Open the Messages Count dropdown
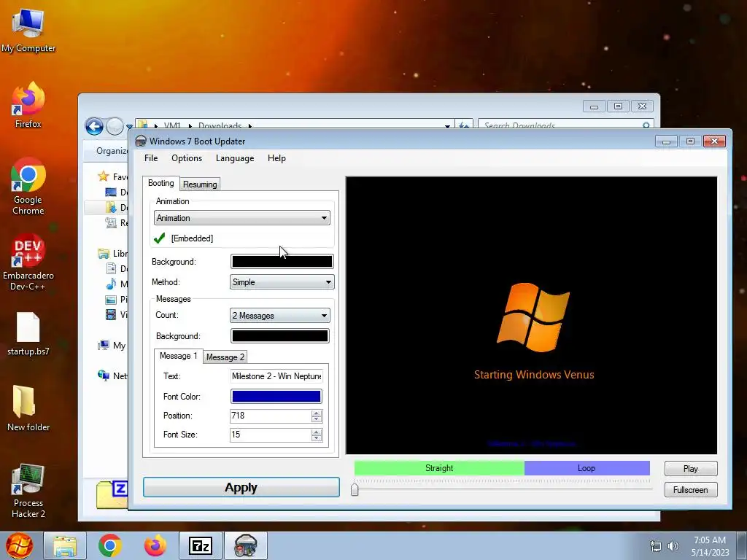This screenshot has height=560, width=747. pos(279,315)
